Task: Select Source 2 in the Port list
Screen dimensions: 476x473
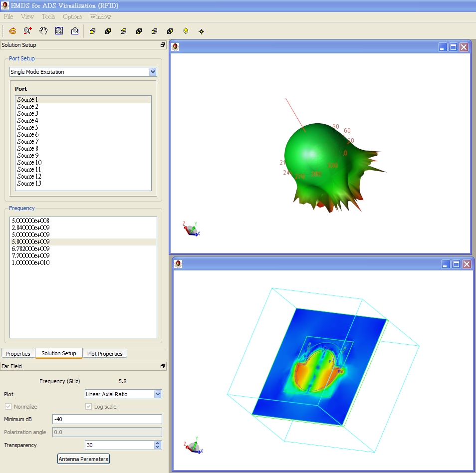Action: [83, 107]
